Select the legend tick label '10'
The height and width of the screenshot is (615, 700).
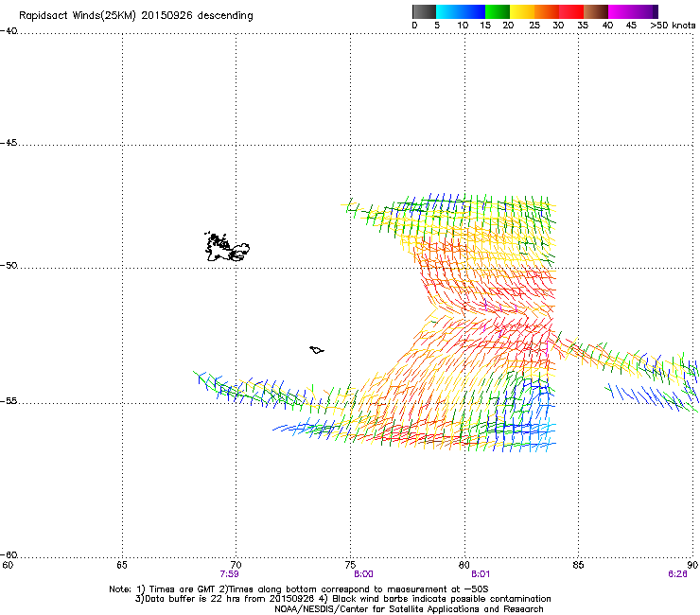click(x=463, y=26)
